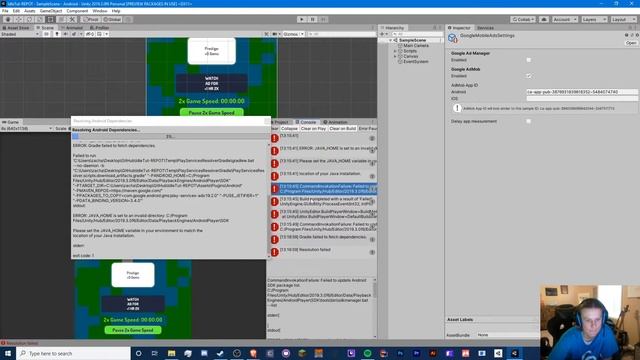
Task: Open the Component menu
Action: click(x=77, y=11)
